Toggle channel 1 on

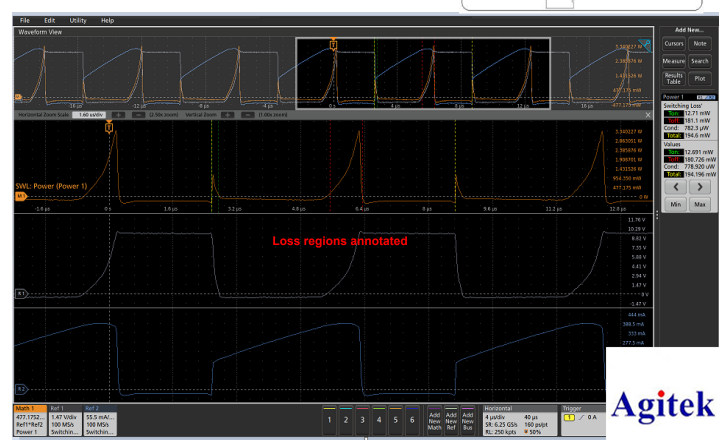coord(329,420)
